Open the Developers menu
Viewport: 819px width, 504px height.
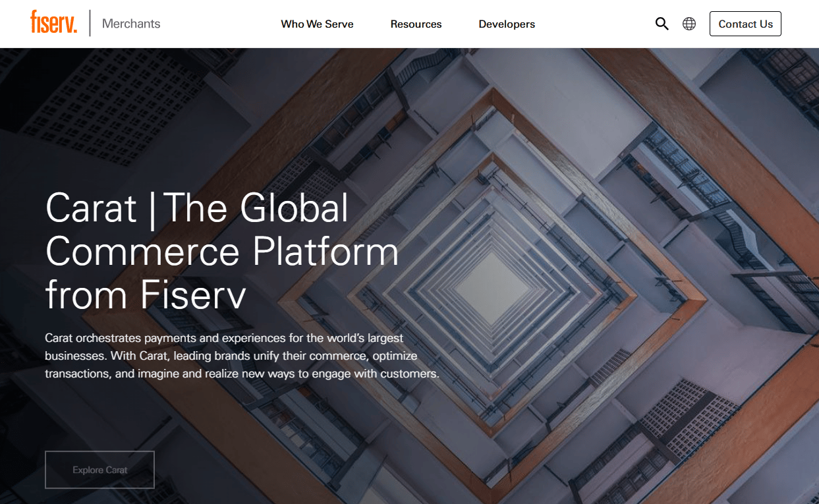point(507,24)
